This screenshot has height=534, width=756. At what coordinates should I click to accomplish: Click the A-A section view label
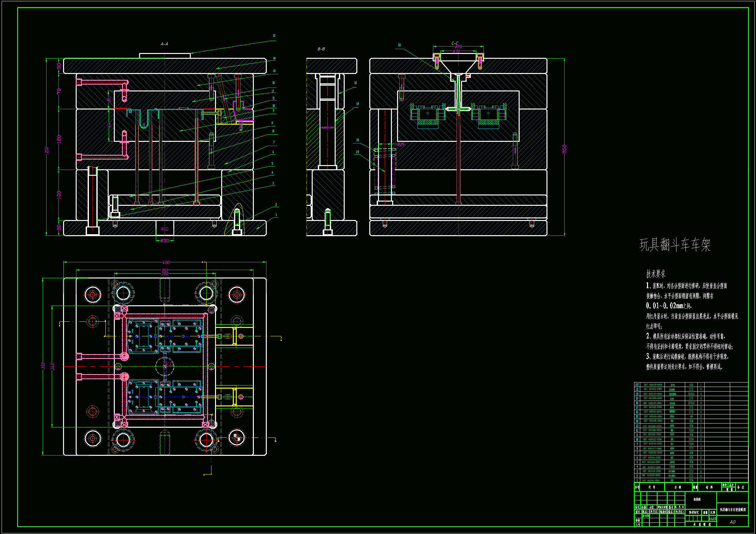point(164,44)
